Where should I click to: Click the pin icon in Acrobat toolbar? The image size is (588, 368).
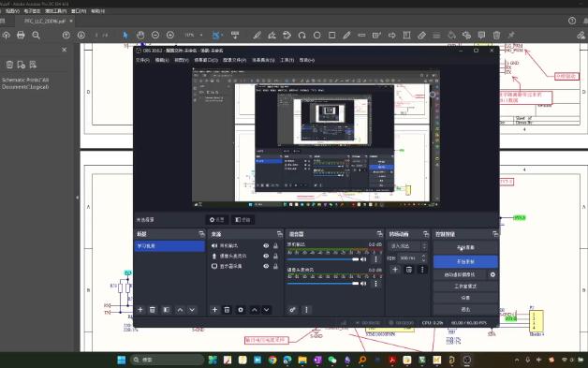[511, 36]
